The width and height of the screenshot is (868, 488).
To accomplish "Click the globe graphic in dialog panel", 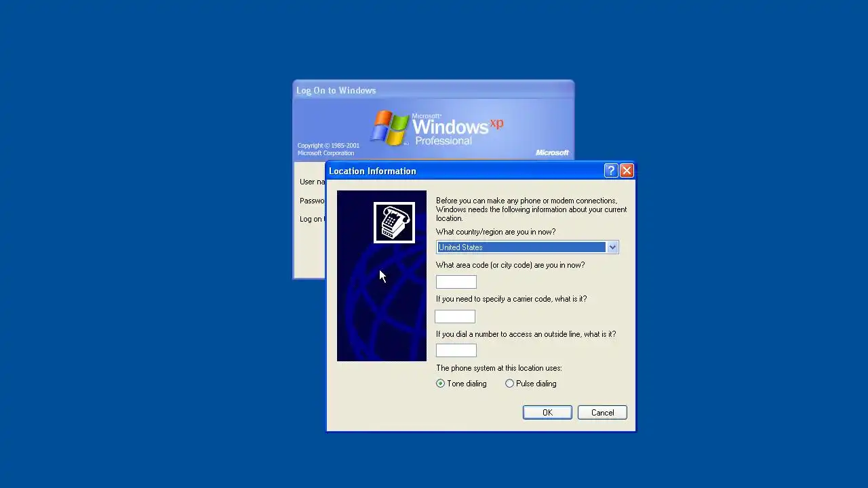I will click(x=385, y=302).
